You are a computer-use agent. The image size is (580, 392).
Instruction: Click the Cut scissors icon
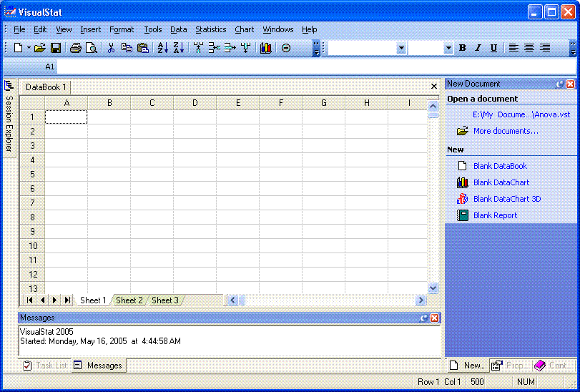click(x=111, y=48)
